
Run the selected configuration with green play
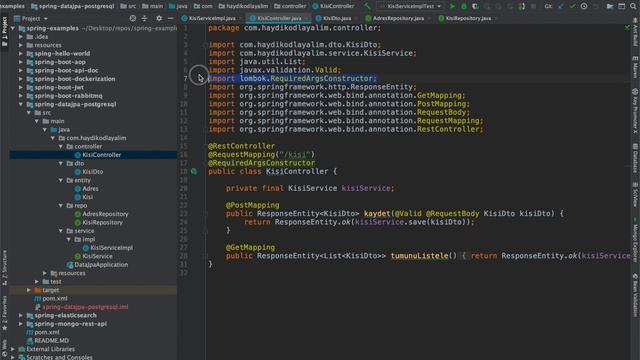click(x=452, y=6)
